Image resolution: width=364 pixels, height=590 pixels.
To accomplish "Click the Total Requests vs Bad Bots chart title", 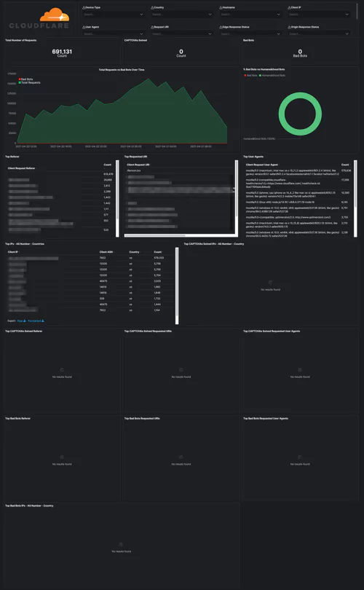I will pyautogui.click(x=122, y=70).
